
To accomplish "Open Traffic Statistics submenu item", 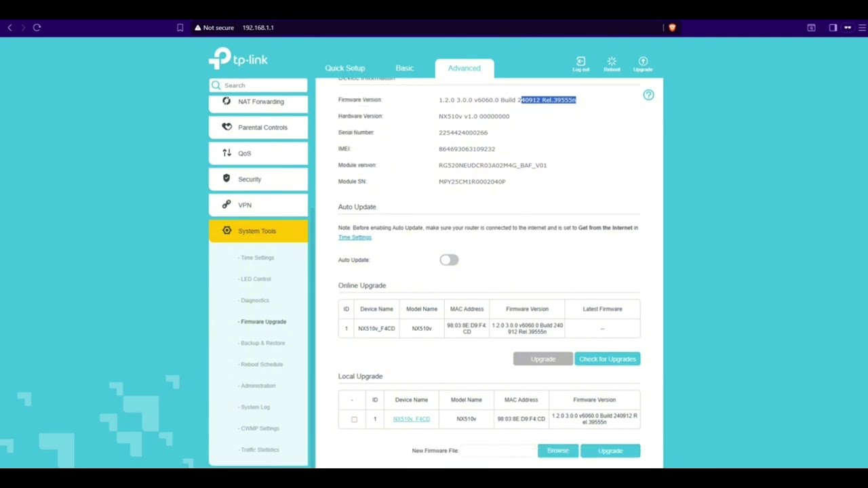I will coord(258,450).
